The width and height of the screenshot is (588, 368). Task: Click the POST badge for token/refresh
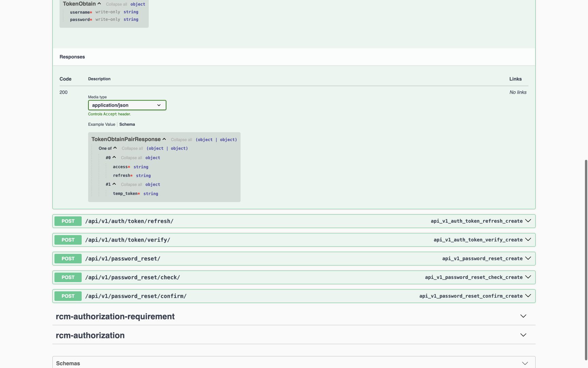click(68, 221)
